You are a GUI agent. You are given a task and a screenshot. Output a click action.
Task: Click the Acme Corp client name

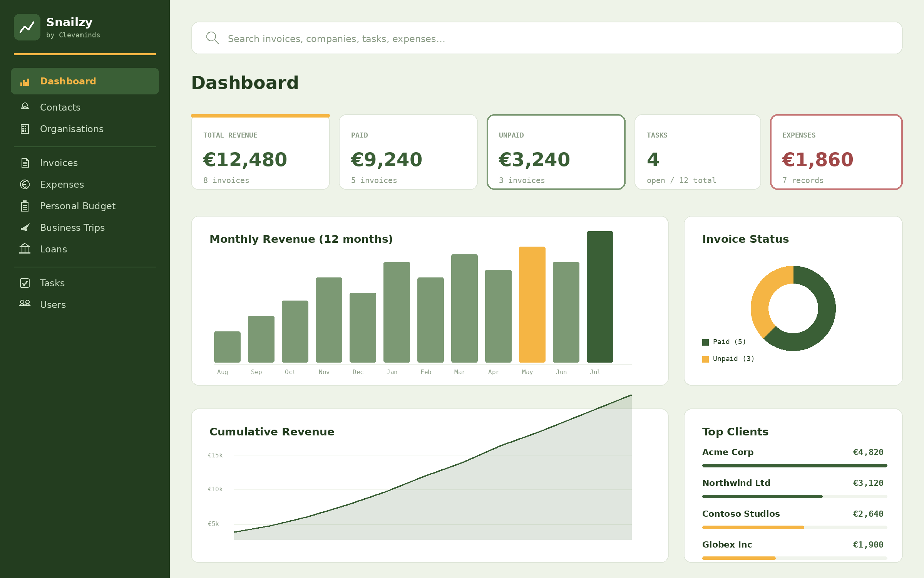pos(728,452)
